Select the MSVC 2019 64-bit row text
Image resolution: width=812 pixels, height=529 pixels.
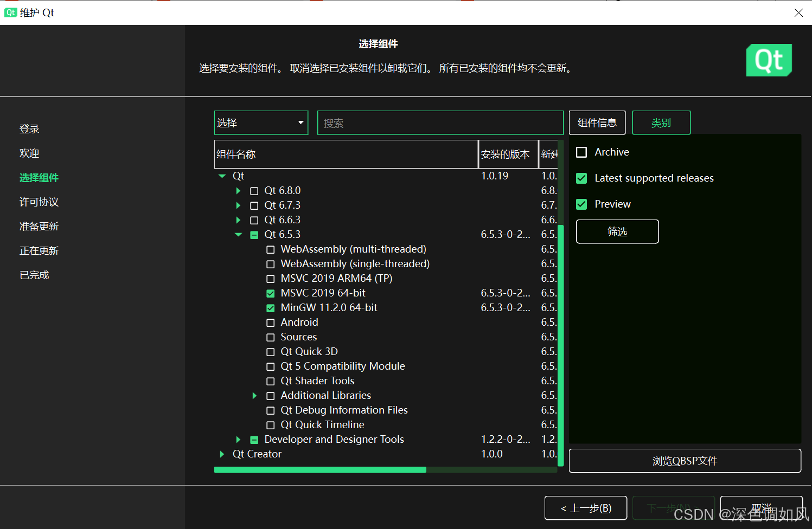coord(323,293)
